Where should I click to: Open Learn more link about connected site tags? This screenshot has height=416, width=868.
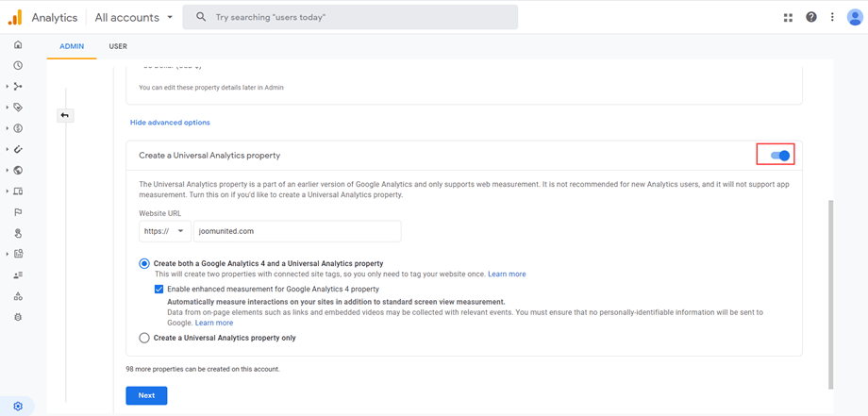[x=507, y=274]
